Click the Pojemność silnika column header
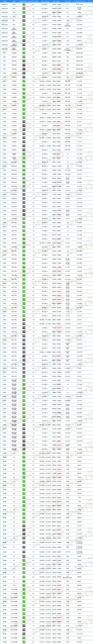This screenshot has width=93, height=644. (x=33, y=1)
